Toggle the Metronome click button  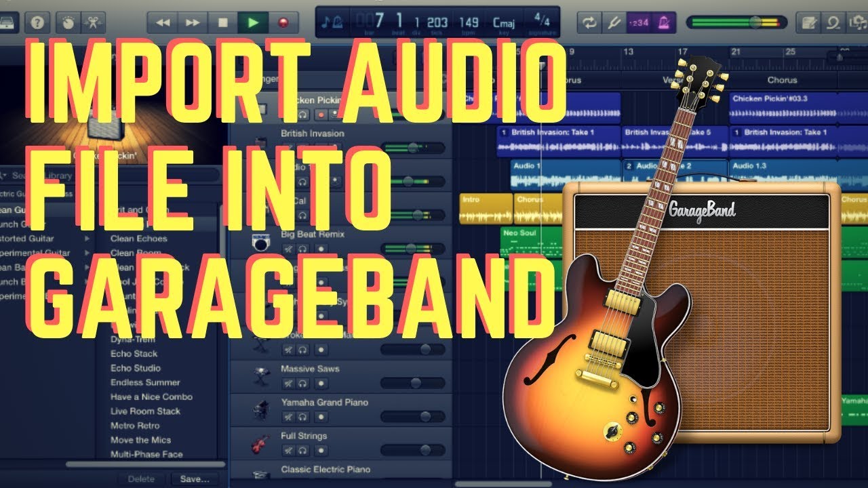[663, 22]
